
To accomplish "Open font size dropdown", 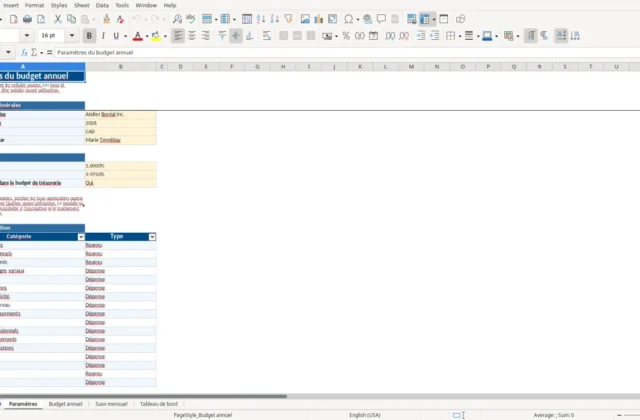I will click(72, 36).
